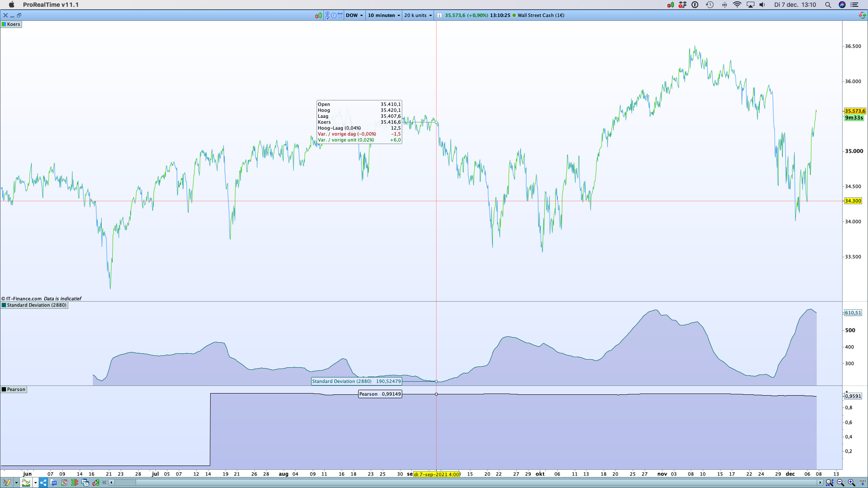
Task: Toggle the crosshair cursor icon in the top bar
Action: (340, 15)
